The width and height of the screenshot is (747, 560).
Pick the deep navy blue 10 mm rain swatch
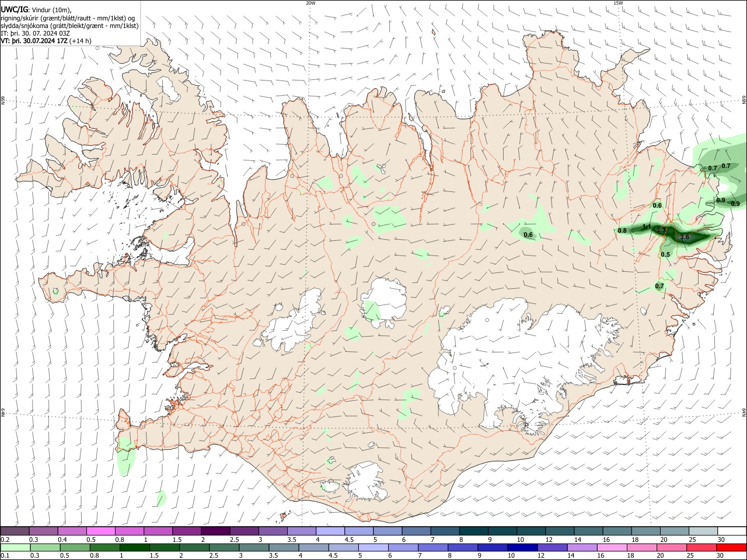(522, 548)
